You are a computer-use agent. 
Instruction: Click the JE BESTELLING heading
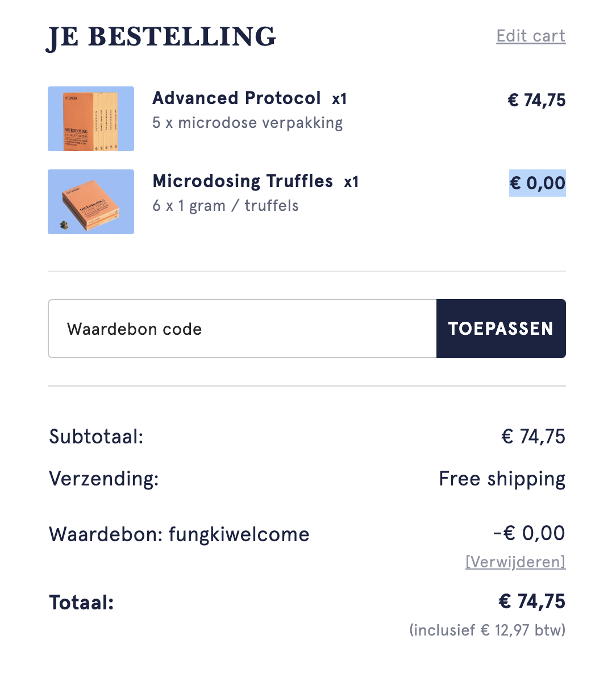point(161,37)
